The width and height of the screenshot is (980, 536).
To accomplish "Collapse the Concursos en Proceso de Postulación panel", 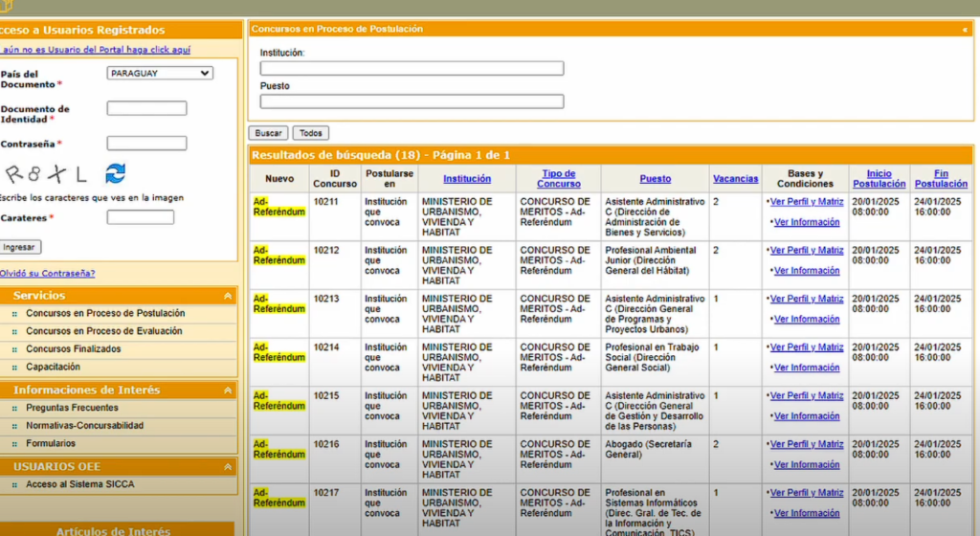I will pyautogui.click(x=965, y=30).
